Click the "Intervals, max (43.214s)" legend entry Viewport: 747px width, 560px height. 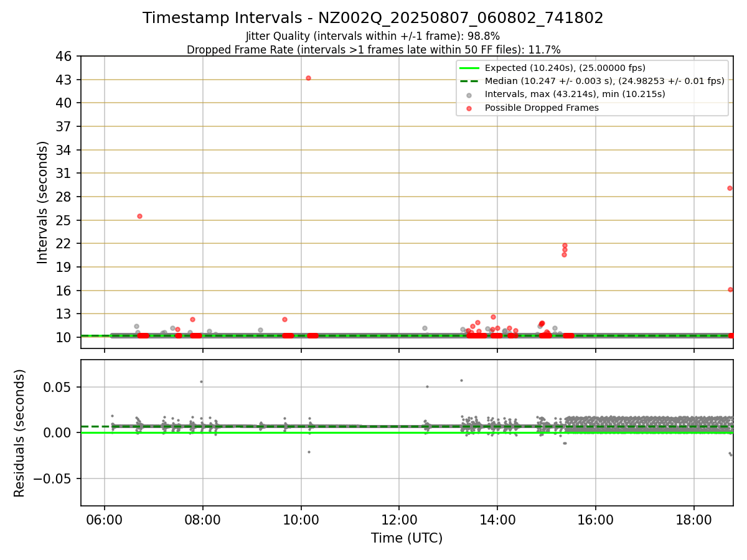pyautogui.click(x=575, y=94)
